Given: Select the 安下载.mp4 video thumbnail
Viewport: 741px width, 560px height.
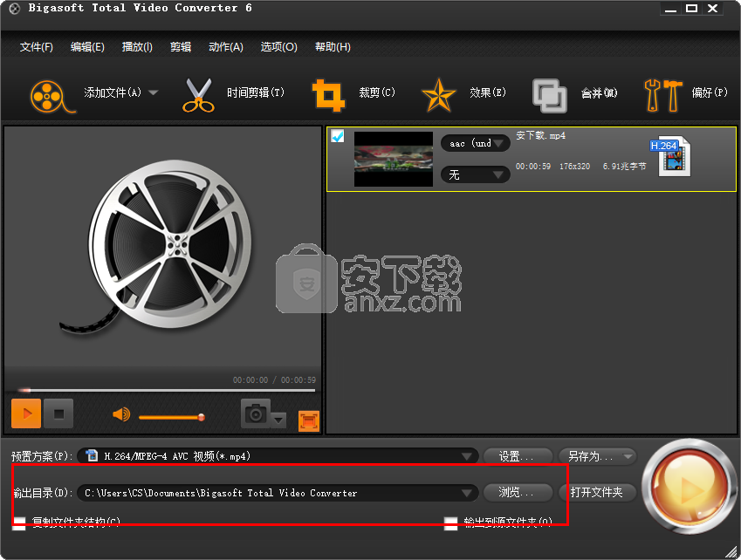Looking at the screenshot, I should (393, 159).
